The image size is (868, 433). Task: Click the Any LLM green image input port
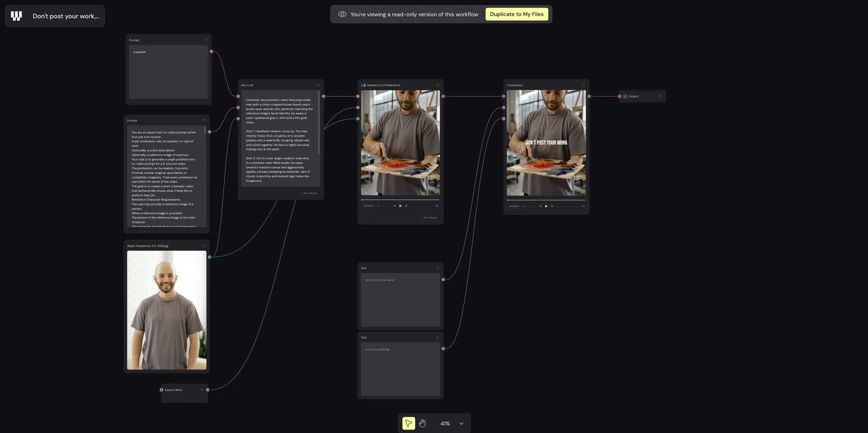(x=238, y=118)
